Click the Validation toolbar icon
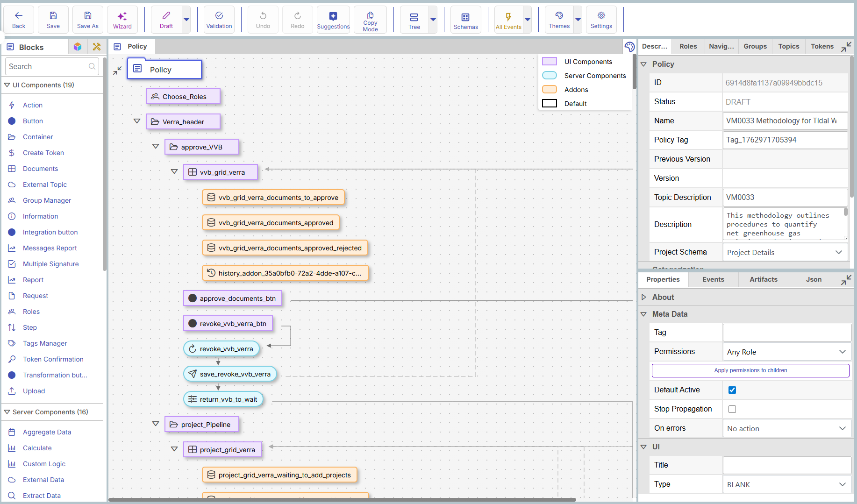 [x=219, y=20]
